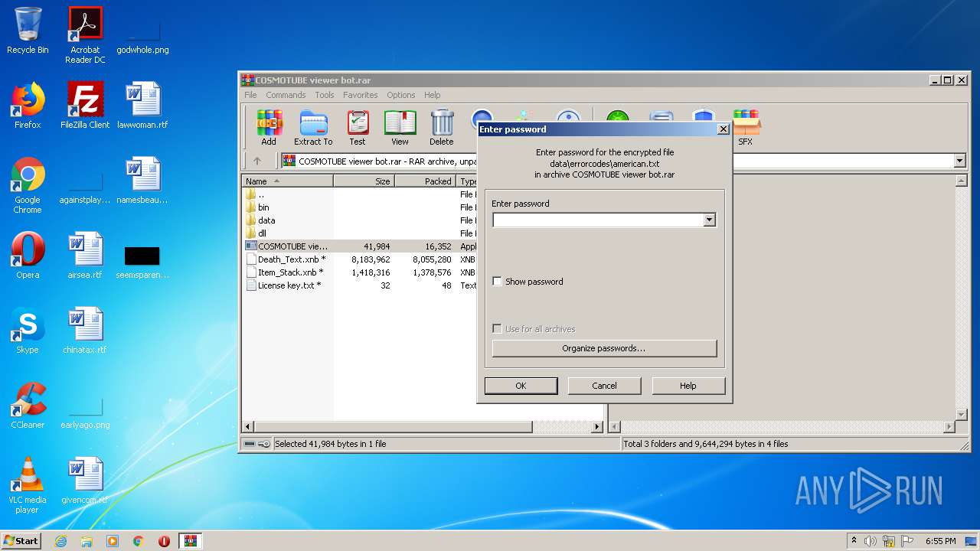Select the givencom.rtf desktop file
Screen dimensions: 980x551
85,481
